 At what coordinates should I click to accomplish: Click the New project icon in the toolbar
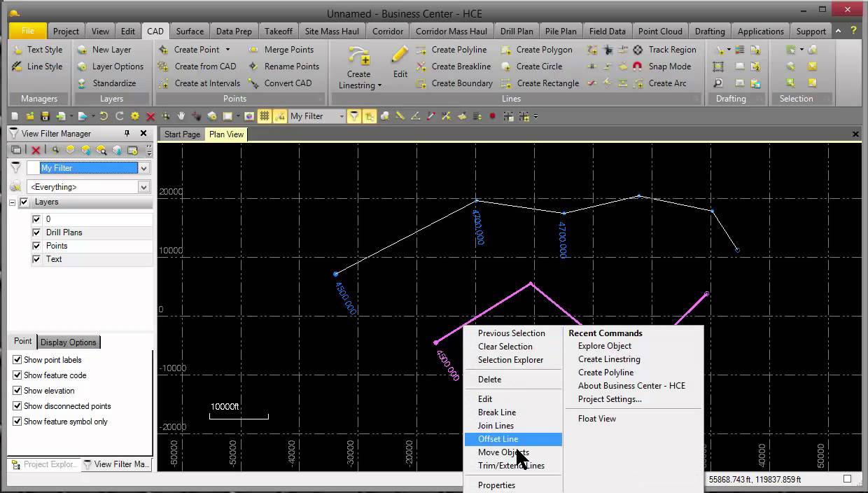point(15,116)
